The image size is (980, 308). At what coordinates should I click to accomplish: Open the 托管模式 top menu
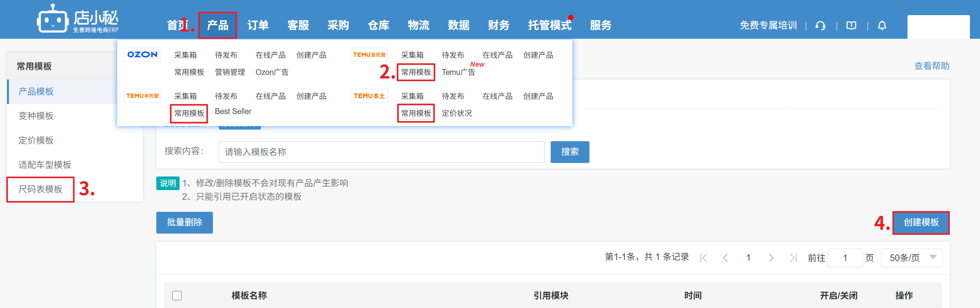click(550, 26)
